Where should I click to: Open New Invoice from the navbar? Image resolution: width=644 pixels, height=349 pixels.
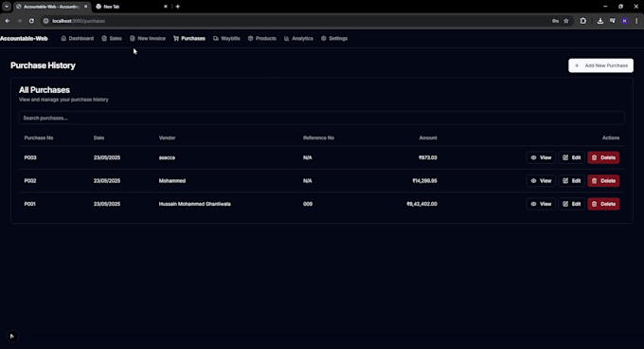[148, 38]
